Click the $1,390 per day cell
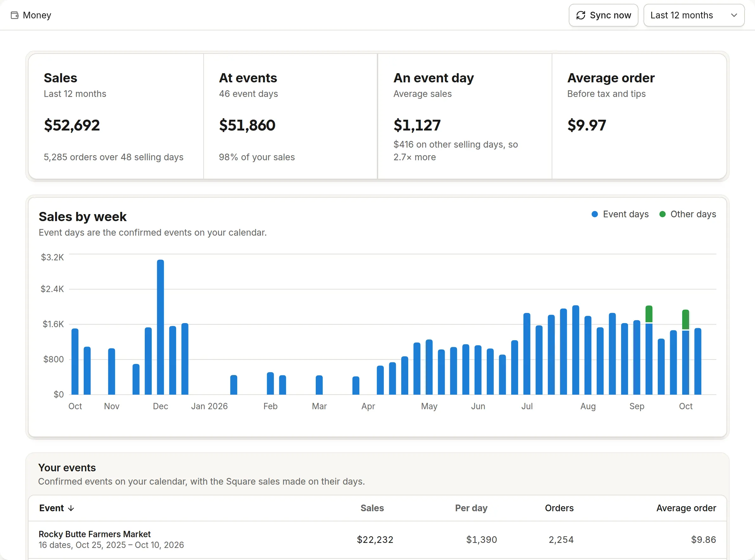This screenshot has width=755, height=560. pyautogui.click(x=481, y=539)
